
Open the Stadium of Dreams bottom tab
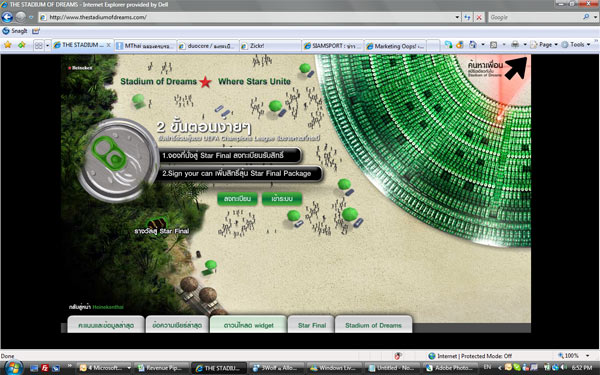point(373,325)
